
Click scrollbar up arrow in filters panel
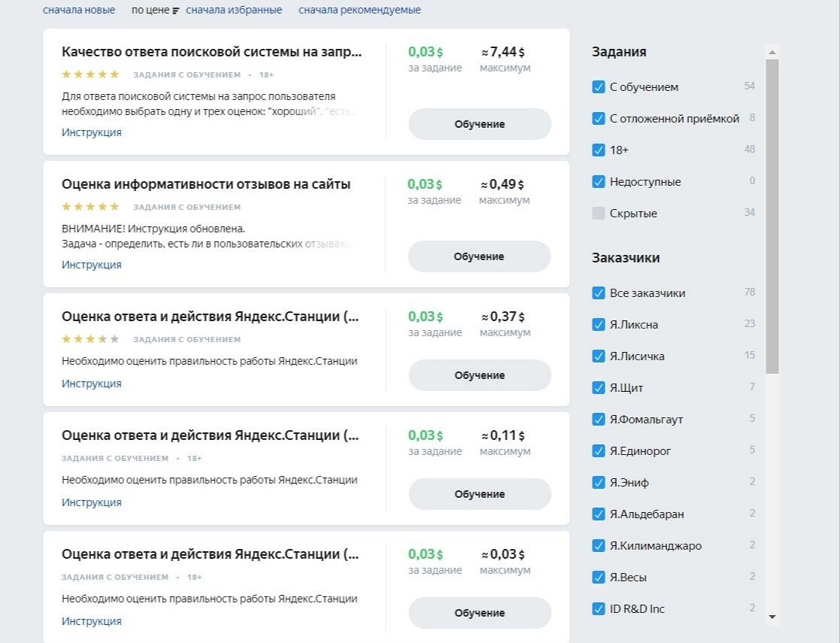[772, 52]
